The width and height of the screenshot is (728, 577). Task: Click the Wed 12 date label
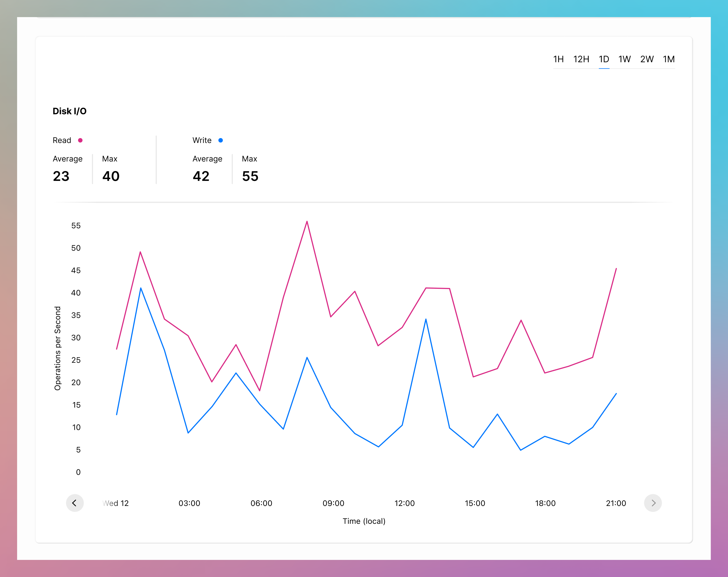pyautogui.click(x=116, y=503)
